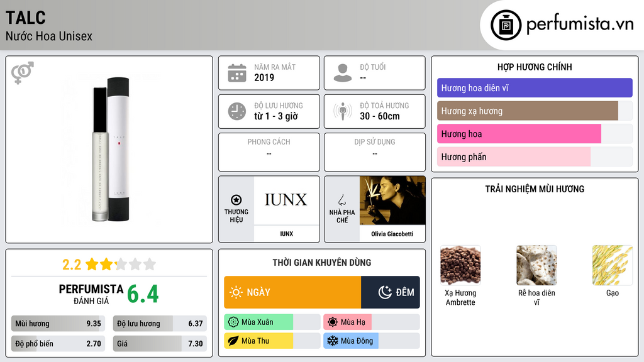Click the Nước Hoa Unisex subtitle
The height and width of the screenshot is (362, 644).
(49, 36)
